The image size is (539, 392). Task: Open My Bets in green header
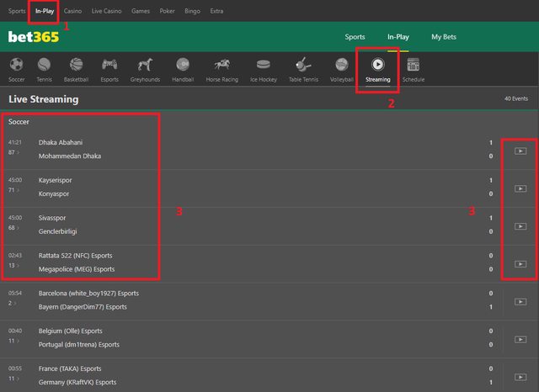tap(444, 37)
